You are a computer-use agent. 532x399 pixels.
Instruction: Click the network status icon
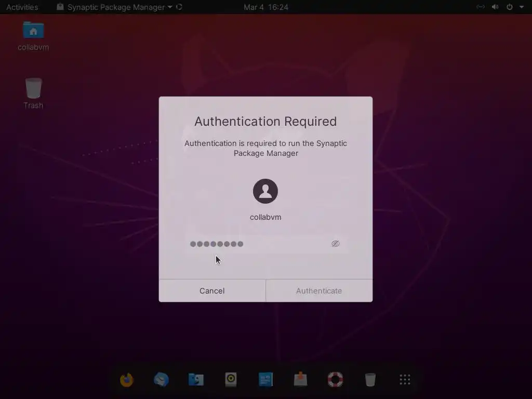(x=481, y=7)
